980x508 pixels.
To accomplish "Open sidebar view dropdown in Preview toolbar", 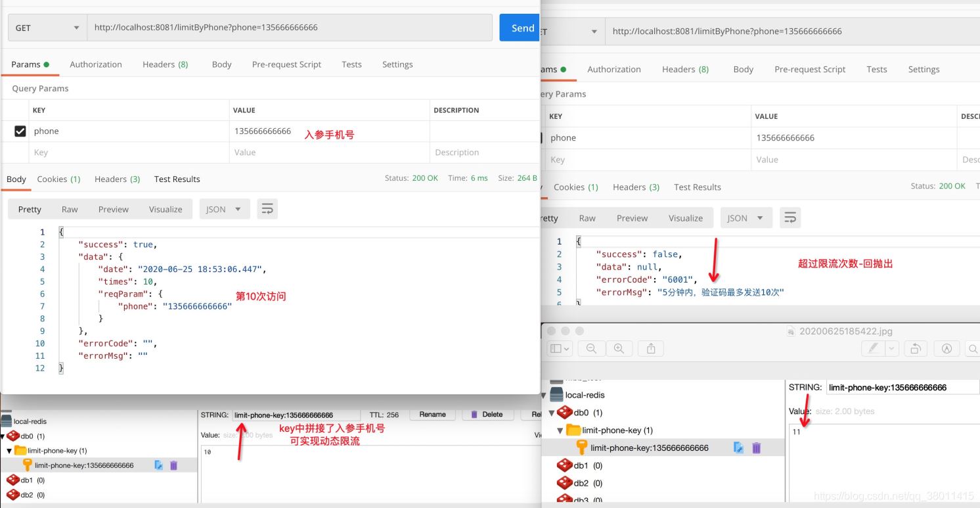I will [x=560, y=349].
